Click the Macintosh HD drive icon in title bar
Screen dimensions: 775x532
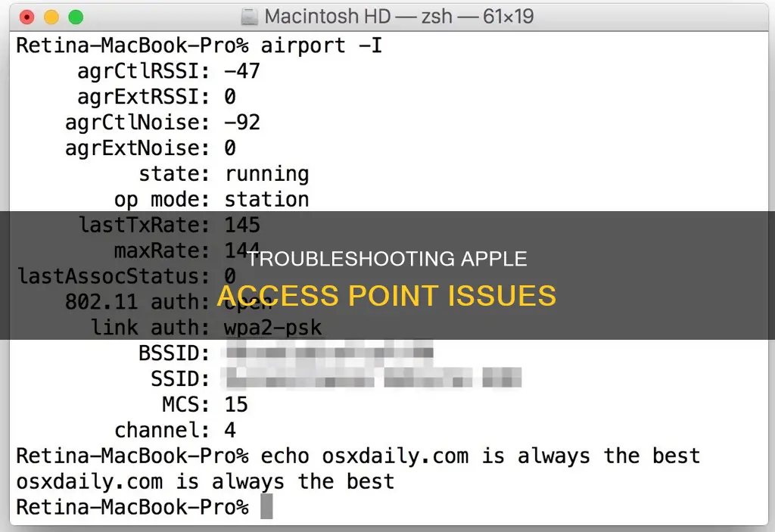pos(250,17)
